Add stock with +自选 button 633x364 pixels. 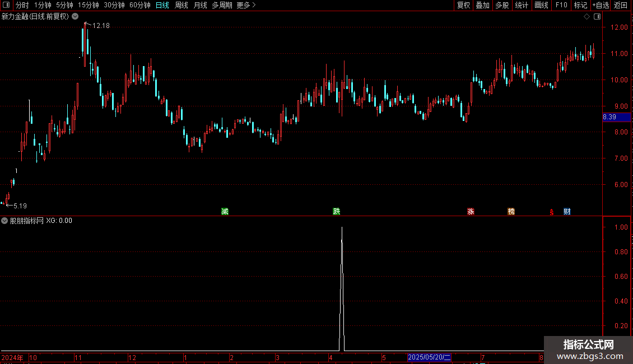pos(601,5)
